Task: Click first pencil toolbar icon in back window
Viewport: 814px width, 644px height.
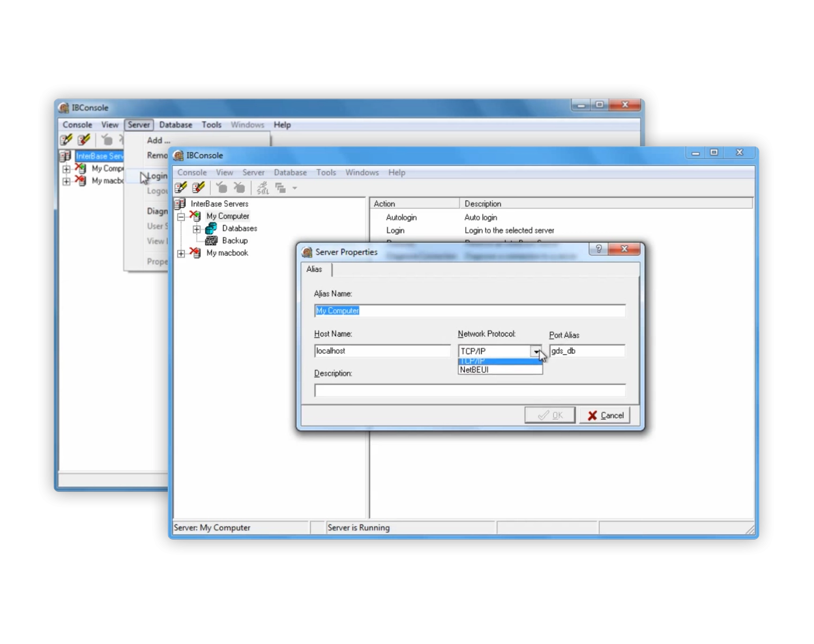Action: pos(66,140)
